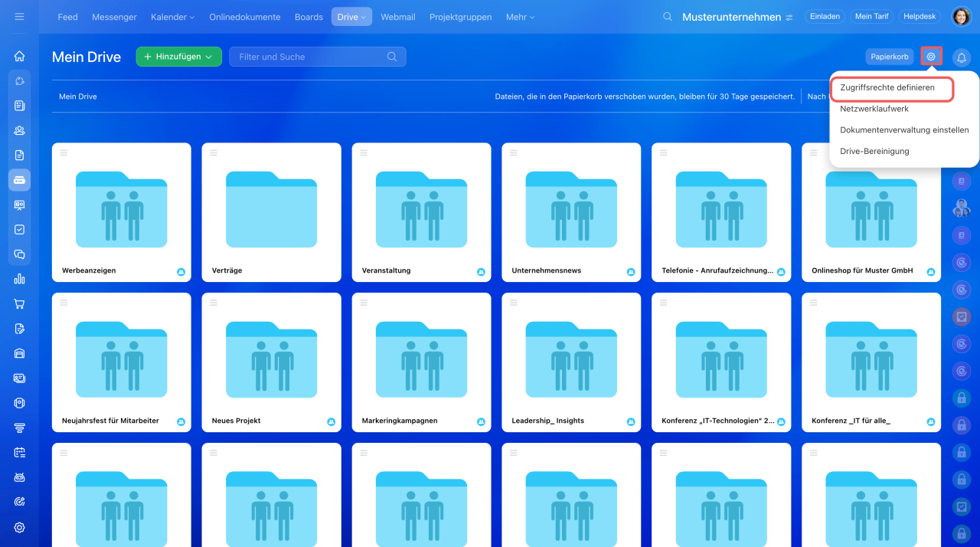Open the funnel icon in left sidebar
This screenshot has height=547, width=980.
click(19, 427)
